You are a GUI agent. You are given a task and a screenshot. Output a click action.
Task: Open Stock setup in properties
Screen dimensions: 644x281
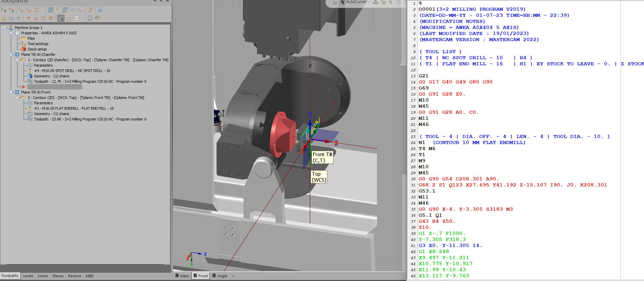pos(37,49)
